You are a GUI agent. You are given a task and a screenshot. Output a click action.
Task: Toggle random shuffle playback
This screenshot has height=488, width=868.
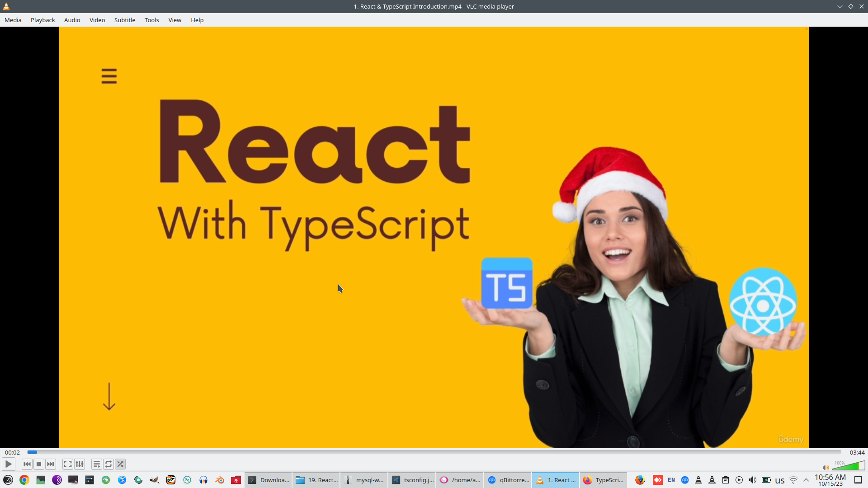[x=120, y=464]
